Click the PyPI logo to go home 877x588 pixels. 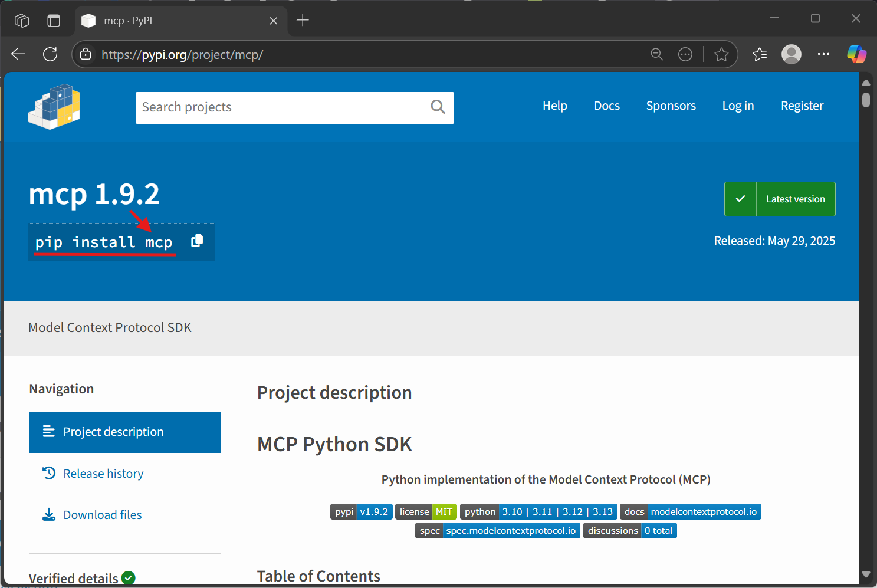pyautogui.click(x=54, y=107)
